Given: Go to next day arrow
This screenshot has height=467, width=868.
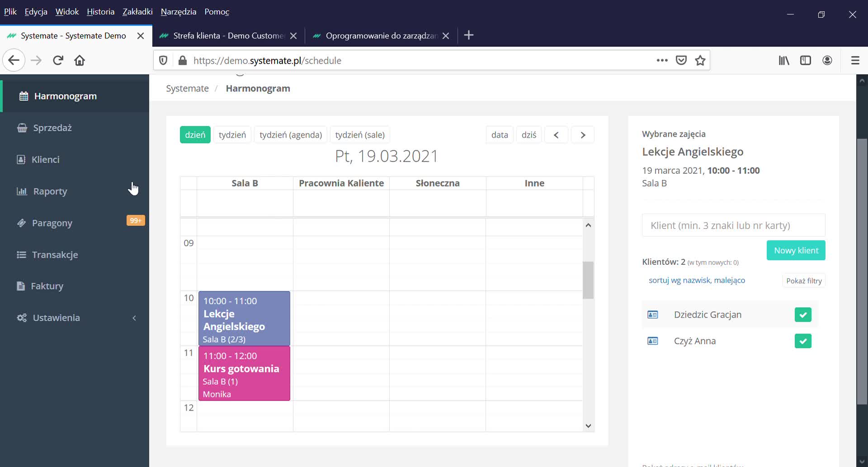Looking at the screenshot, I should coord(583,135).
